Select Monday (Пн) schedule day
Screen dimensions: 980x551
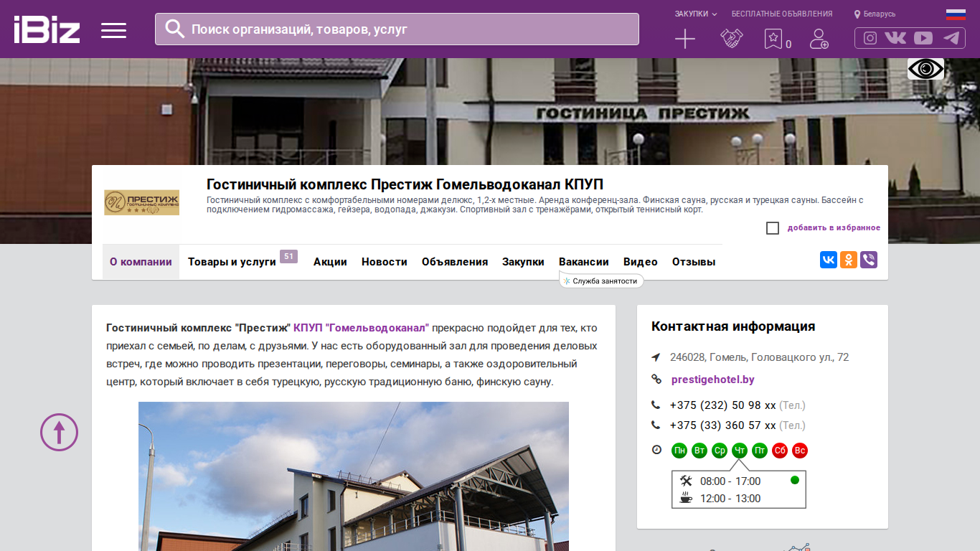(679, 451)
